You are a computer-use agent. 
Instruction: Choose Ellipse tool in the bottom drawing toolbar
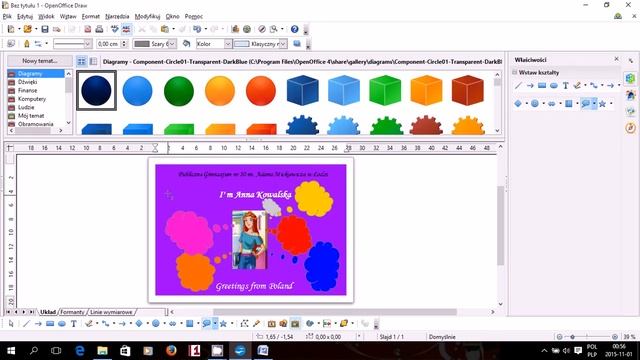(x=62, y=324)
